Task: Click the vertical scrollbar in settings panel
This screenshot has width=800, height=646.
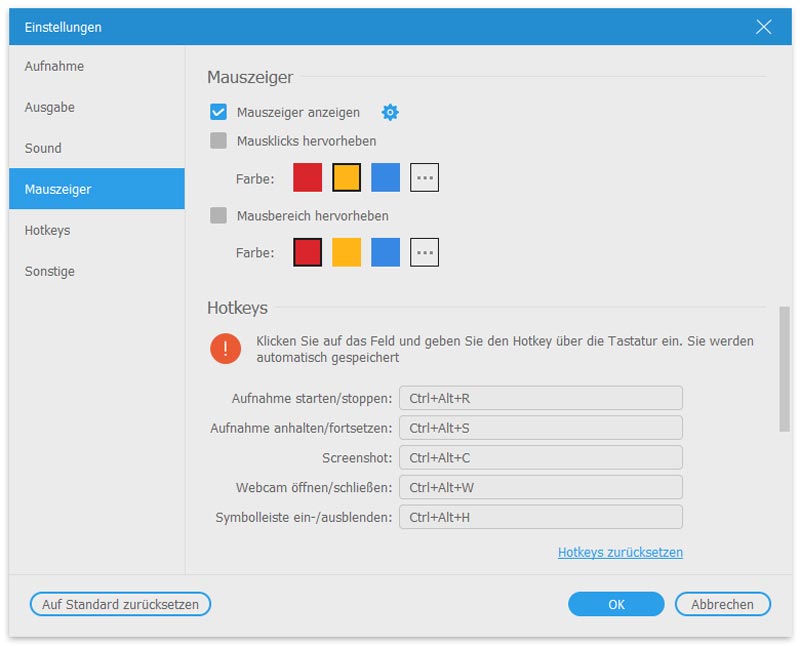Action: [785, 370]
